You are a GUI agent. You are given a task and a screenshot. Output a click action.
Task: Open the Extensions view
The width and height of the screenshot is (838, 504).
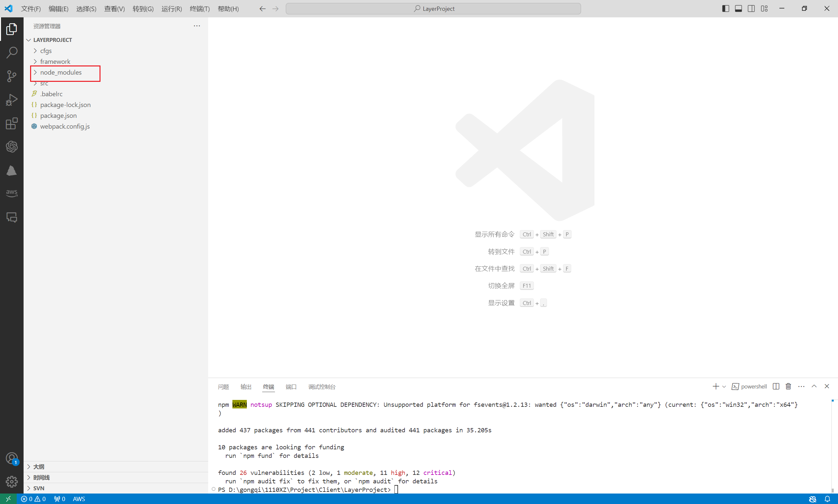click(x=11, y=123)
